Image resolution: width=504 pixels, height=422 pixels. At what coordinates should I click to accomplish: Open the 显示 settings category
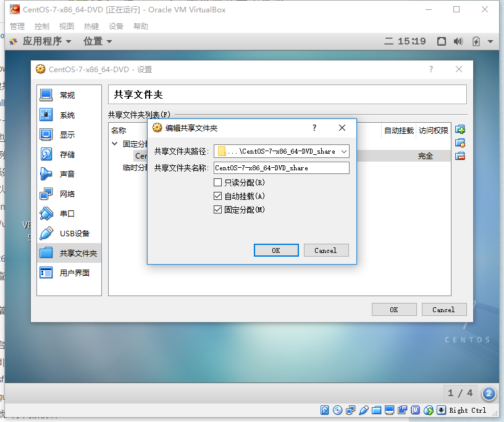69,134
